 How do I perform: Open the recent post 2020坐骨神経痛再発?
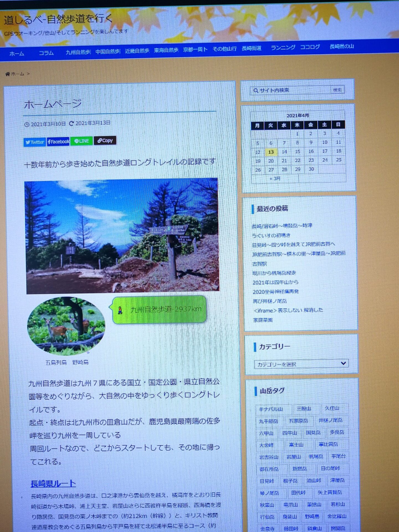276,291
